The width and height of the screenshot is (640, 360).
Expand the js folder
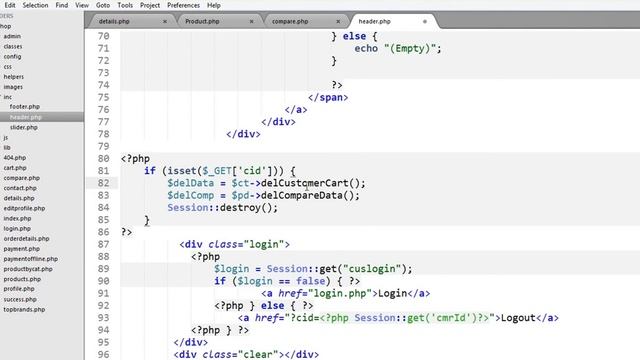coord(6,138)
